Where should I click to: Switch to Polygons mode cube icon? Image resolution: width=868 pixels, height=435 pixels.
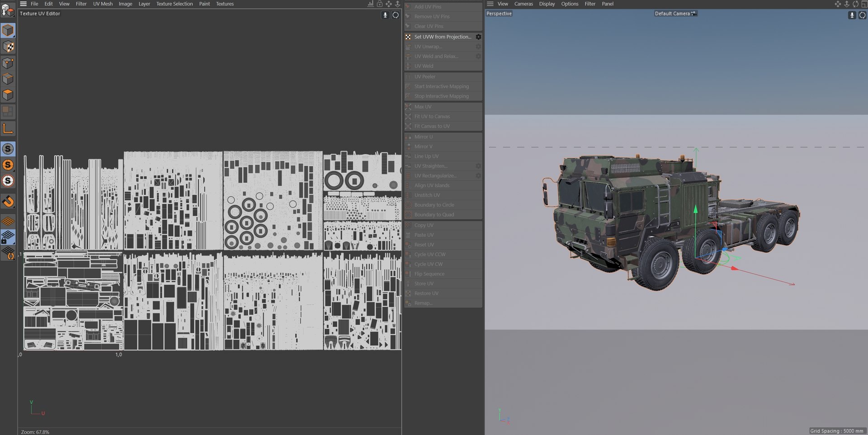[x=8, y=95]
